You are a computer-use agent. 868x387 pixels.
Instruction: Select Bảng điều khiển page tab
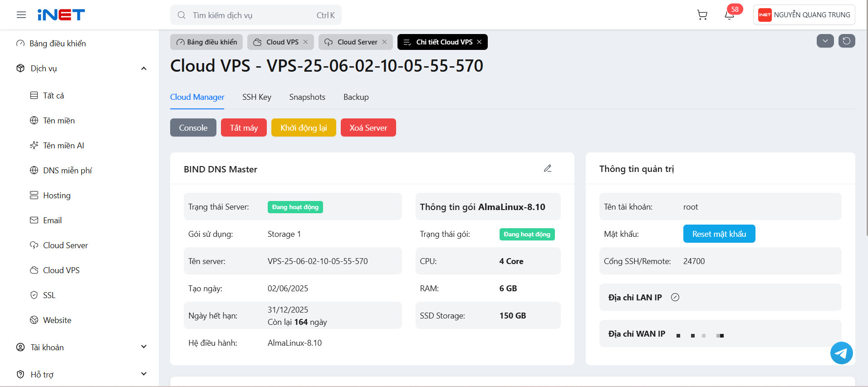click(x=206, y=42)
